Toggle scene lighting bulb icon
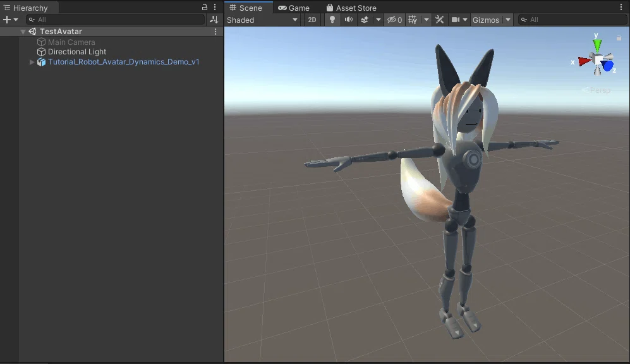Viewport: 630px width, 364px height. click(x=332, y=20)
